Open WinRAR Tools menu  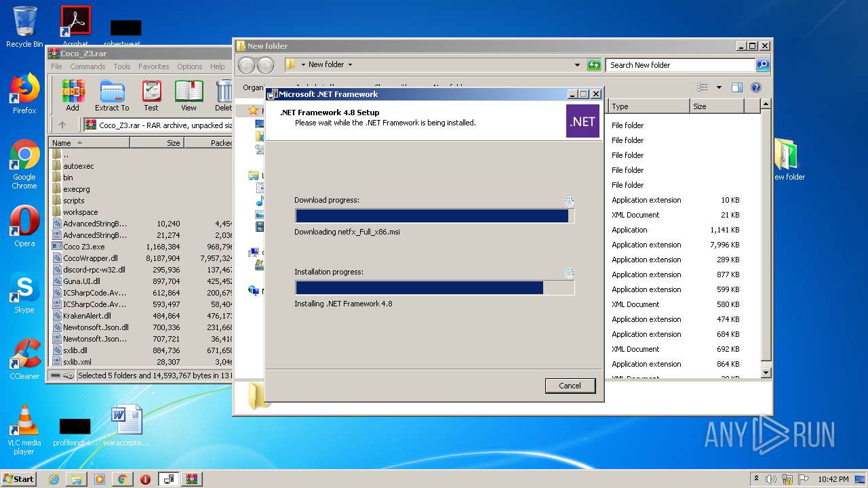click(122, 66)
